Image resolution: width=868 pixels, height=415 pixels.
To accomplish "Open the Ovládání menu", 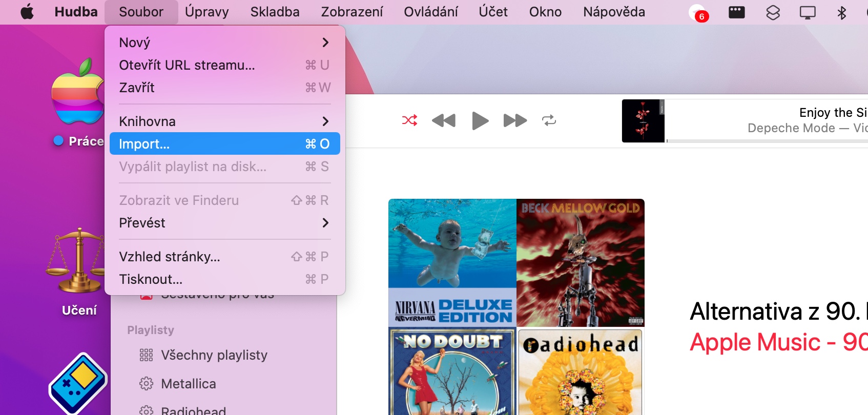I will [x=431, y=12].
